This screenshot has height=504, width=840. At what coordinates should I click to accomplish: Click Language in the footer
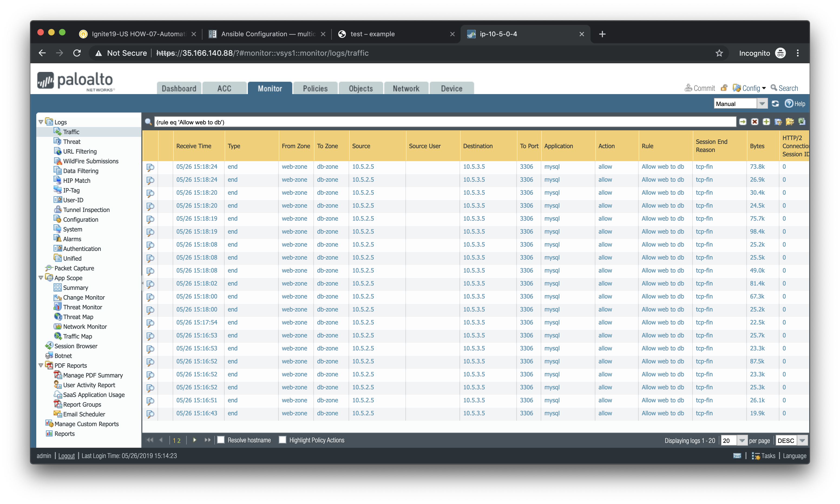point(795,456)
